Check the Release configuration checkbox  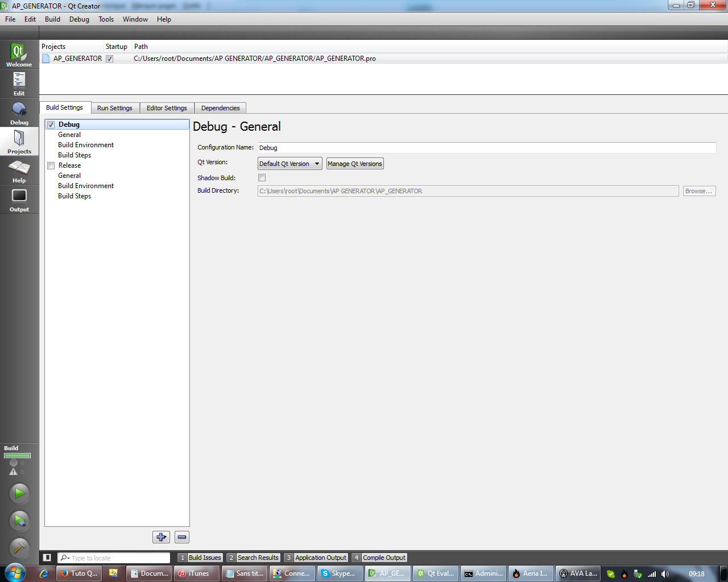[51, 165]
